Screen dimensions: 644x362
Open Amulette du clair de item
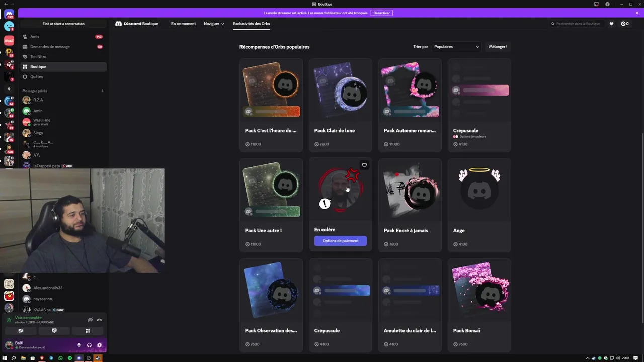click(x=410, y=305)
